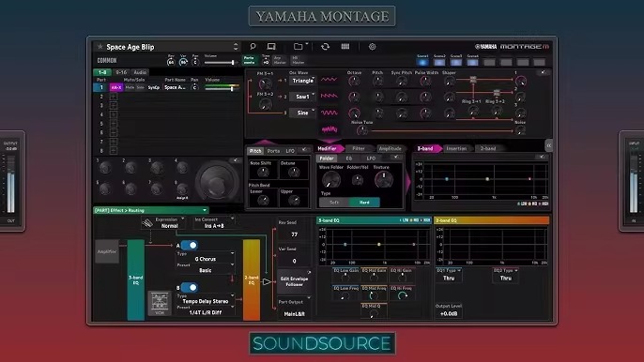Open the keyboard grid icon in toolbar
Screen dimensions: 644x362
coord(345,46)
